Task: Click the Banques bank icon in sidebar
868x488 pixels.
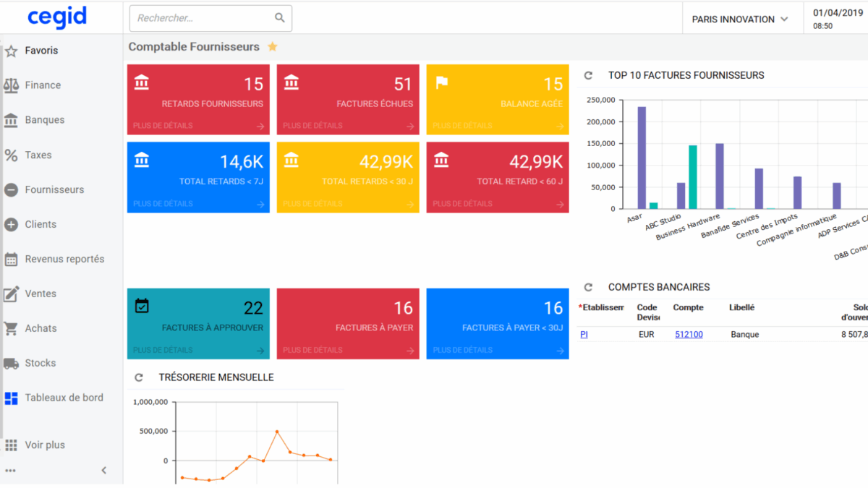Action: click(11, 120)
